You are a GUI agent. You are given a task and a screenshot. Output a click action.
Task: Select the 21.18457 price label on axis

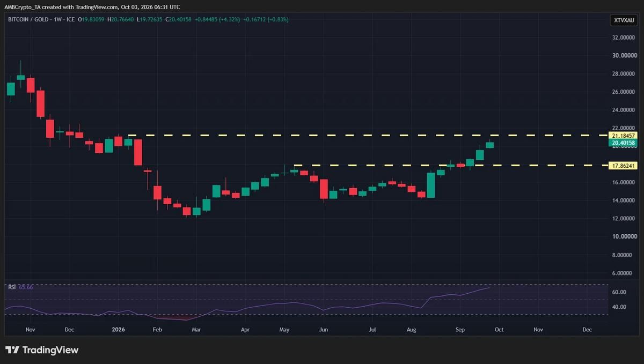point(624,136)
